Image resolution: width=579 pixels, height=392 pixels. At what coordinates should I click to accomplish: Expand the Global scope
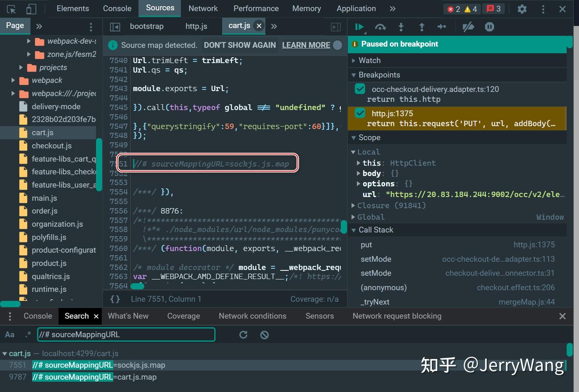click(353, 217)
